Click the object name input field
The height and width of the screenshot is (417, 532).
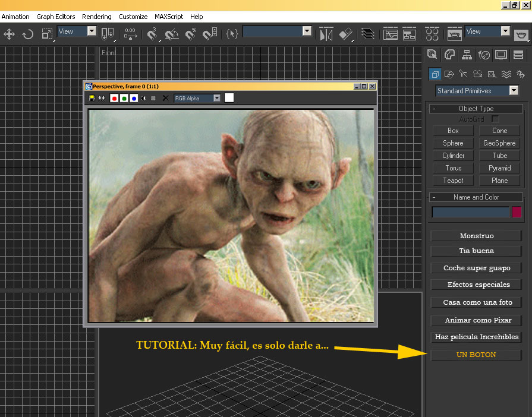[471, 212]
